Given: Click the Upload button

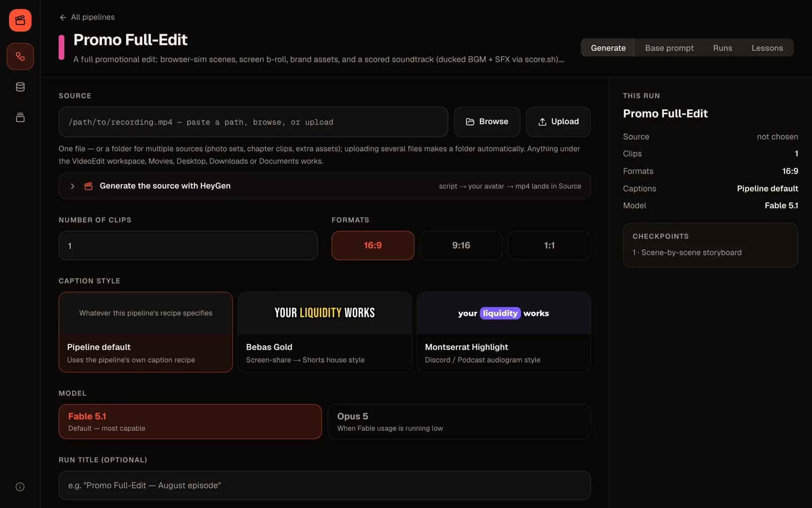Looking at the screenshot, I should pyautogui.click(x=558, y=121).
